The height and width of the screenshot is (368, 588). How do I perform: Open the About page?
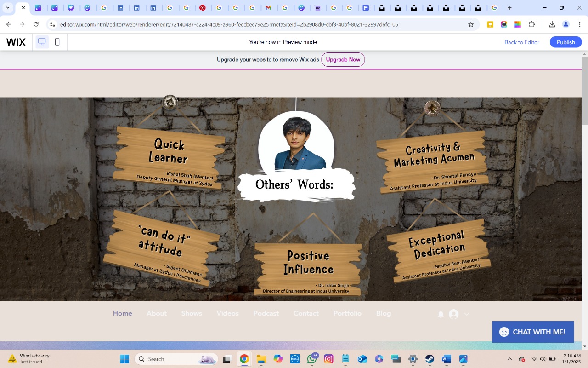157,313
